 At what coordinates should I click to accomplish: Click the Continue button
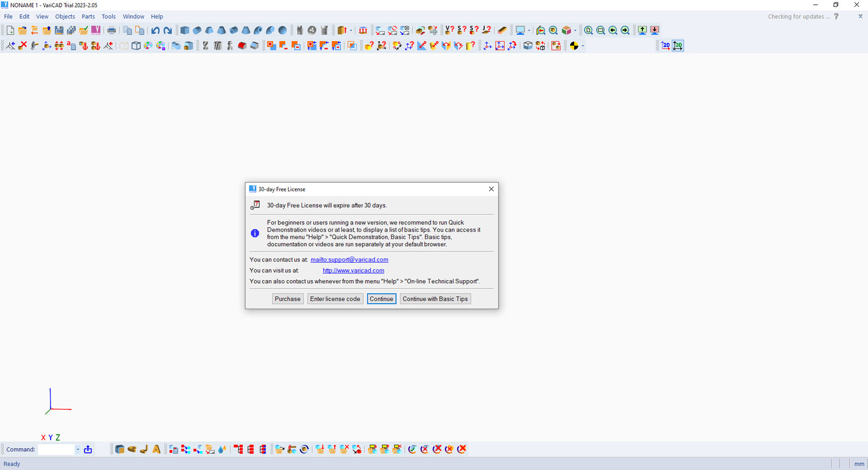tap(381, 299)
